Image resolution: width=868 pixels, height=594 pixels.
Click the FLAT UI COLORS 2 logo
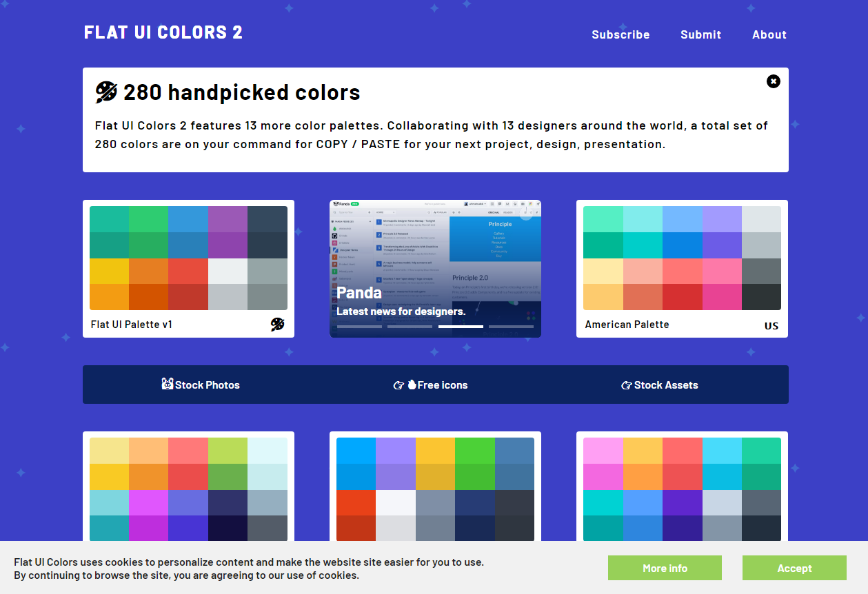coord(163,32)
